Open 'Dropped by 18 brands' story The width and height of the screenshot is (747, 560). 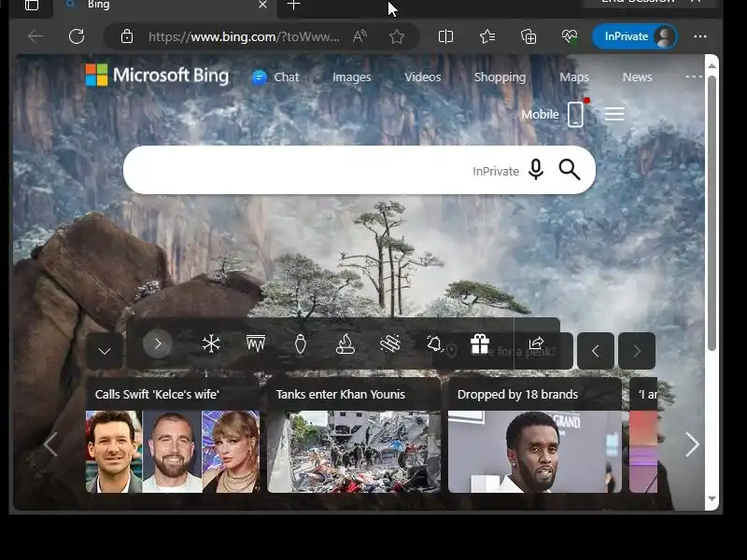click(x=517, y=394)
